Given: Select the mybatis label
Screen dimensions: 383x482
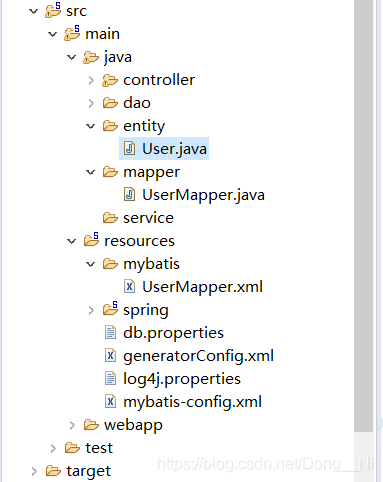Looking at the screenshot, I should tap(151, 265).
